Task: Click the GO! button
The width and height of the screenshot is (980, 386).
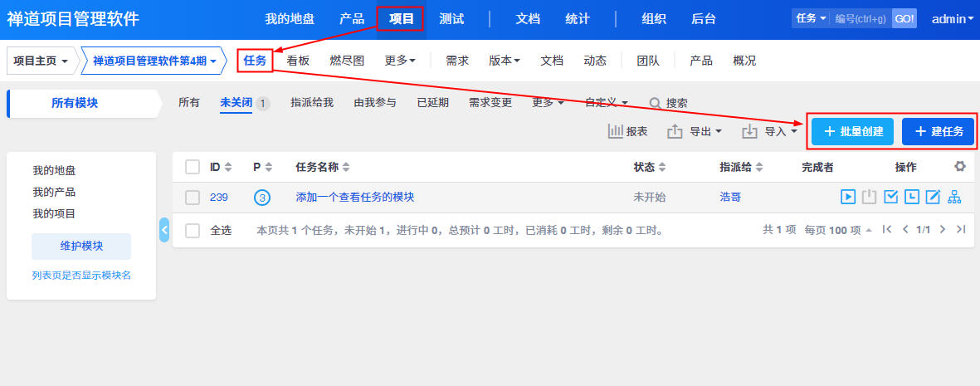Action: (x=904, y=19)
